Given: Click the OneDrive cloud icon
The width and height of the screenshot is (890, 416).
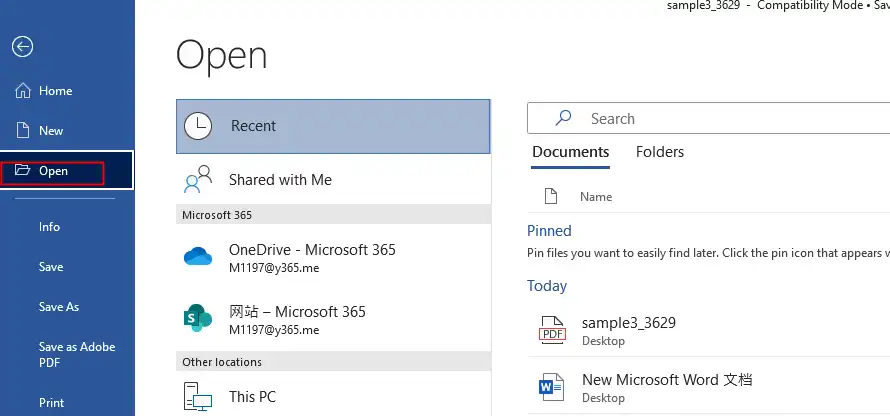Looking at the screenshot, I should (x=198, y=257).
